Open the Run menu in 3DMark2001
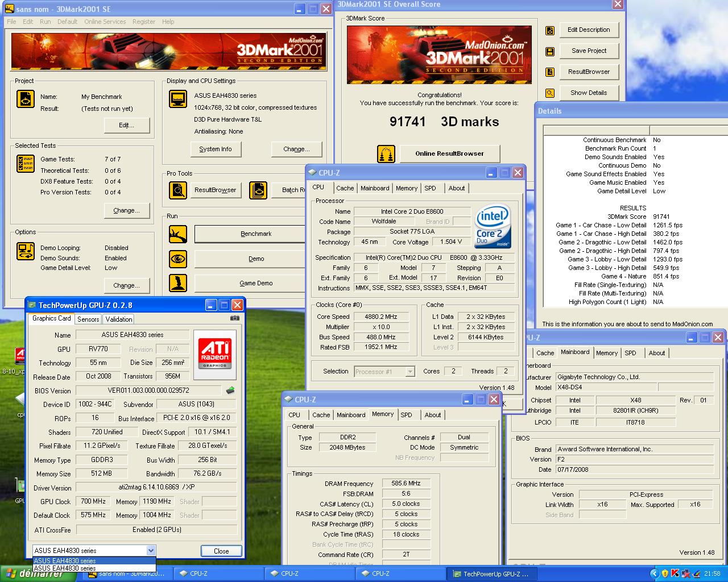Screen dimensions: 728x582 click(45, 22)
